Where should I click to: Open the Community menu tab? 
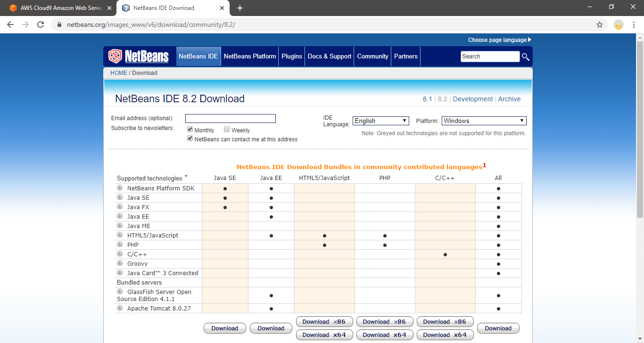click(372, 56)
